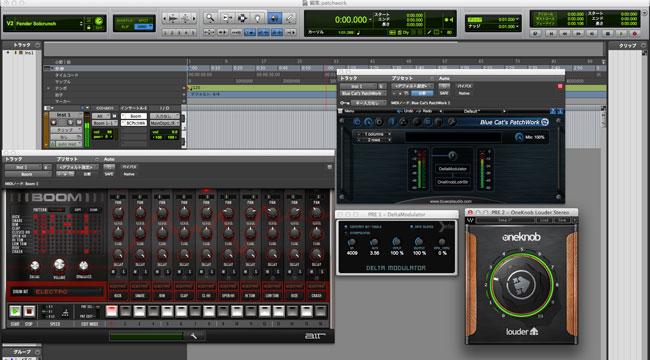Image resolution: width=650 pixels, height=360 pixels.
Task: Click the main transport Stop button
Action: [x=607, y=34]
